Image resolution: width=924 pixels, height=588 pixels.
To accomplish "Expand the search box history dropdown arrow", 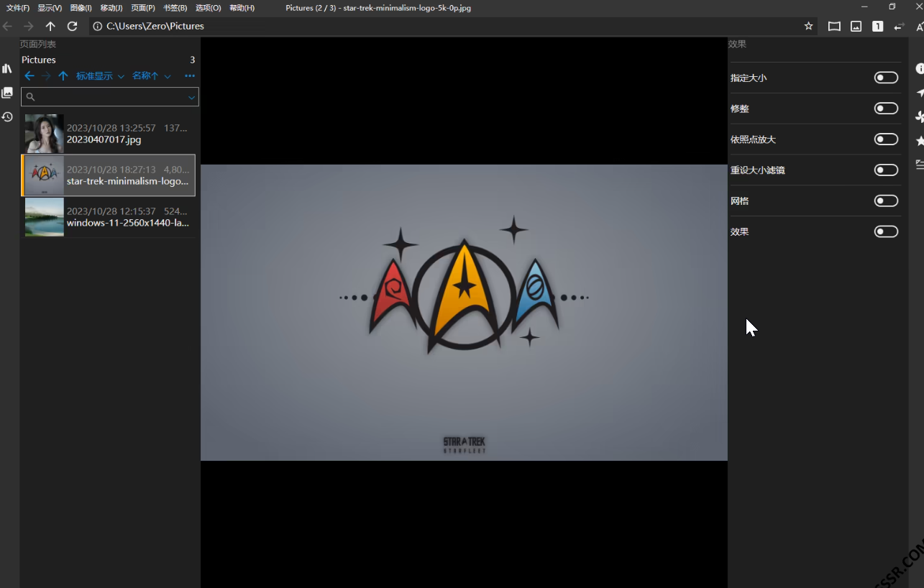I will [x=191, y=97].
